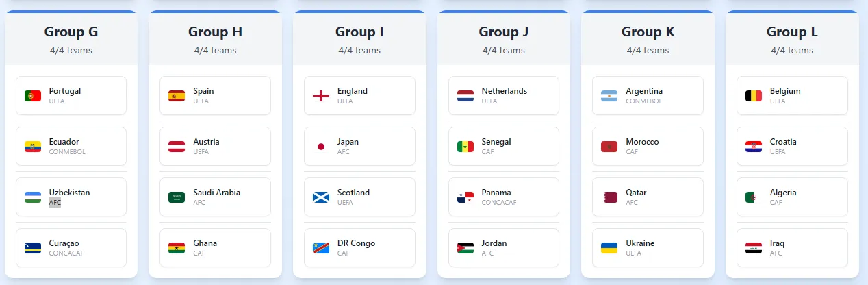The width and height of the screenshot is (868, 285).
Task: Select the DR Congo flag icon
Action: [321, 248]
